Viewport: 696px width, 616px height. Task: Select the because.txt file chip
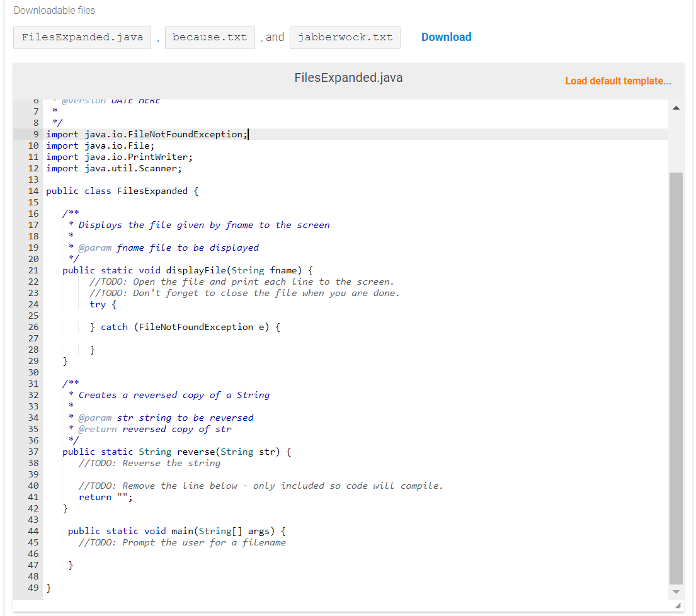(210, 38)
